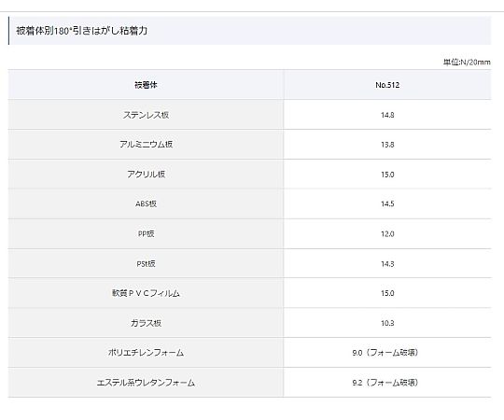Select the 軟質PVCフィルム row label

coord(146,293)
